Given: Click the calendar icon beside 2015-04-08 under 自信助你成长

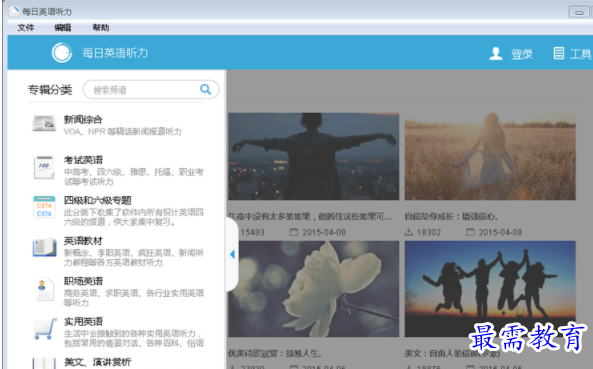Looking at the screenshot, I should 470,232.
